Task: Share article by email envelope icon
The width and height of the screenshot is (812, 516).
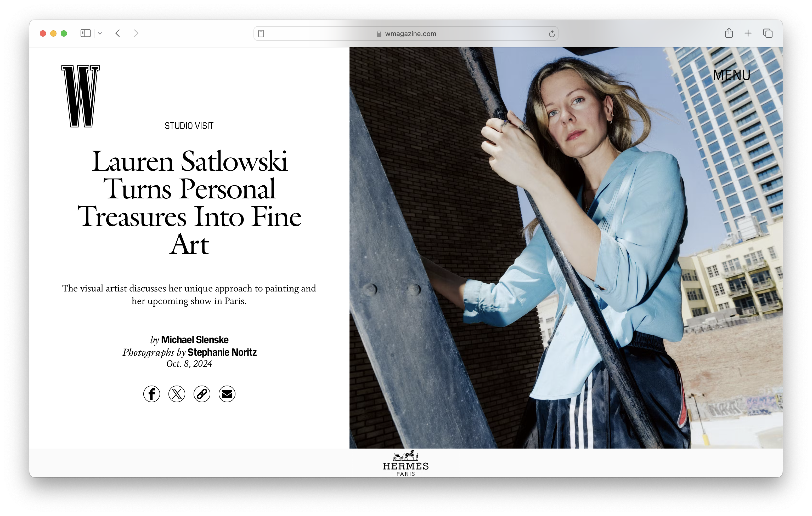Action: [227, 394]
